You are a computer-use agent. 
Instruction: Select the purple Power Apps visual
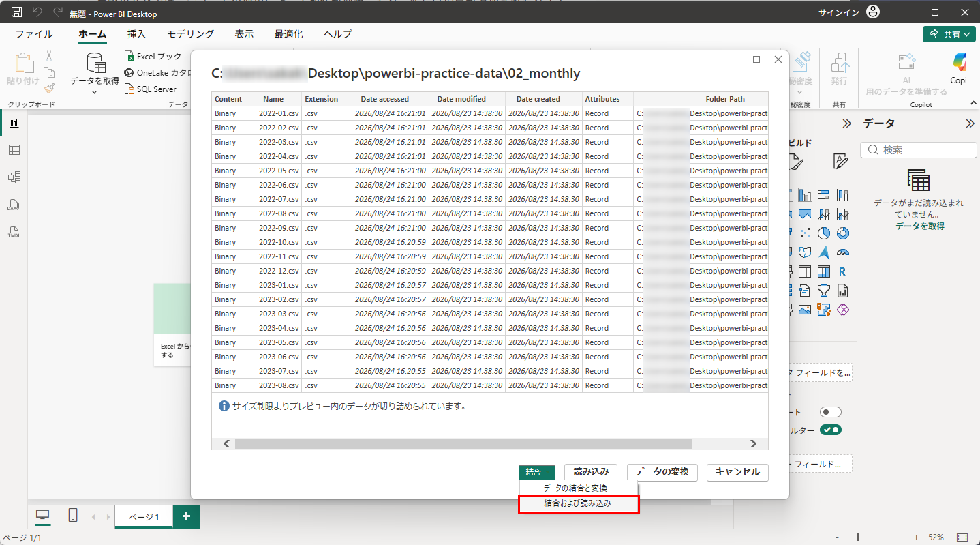[x=842, y=310]
